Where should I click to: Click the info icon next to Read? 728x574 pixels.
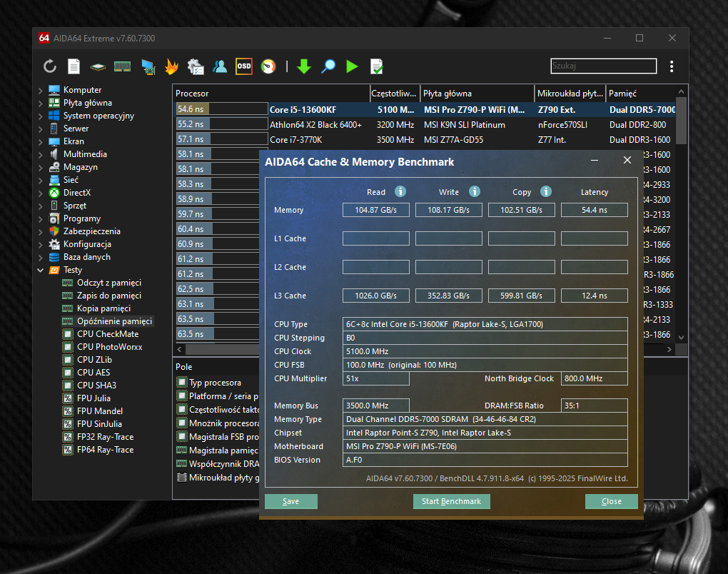400,191
